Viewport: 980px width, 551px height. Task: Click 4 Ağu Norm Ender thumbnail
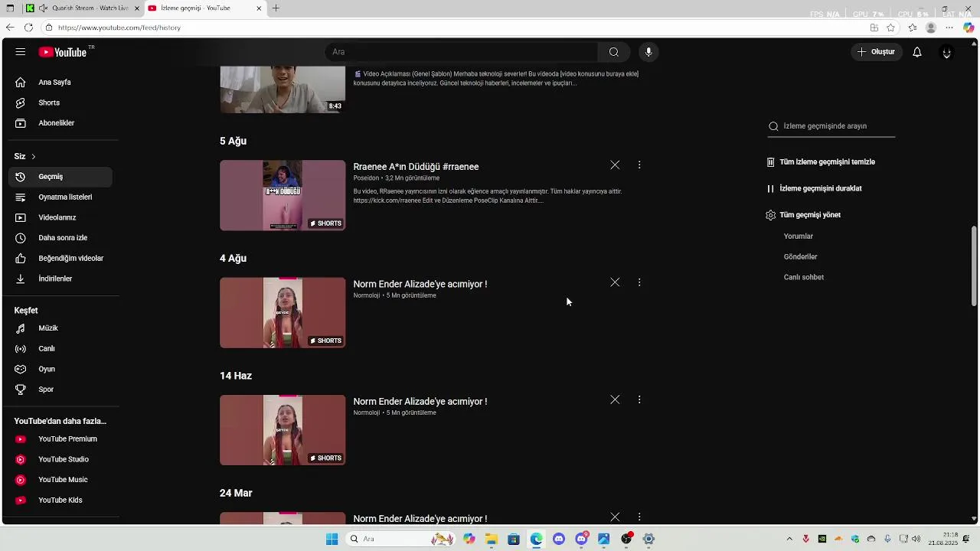pos(283,312)
